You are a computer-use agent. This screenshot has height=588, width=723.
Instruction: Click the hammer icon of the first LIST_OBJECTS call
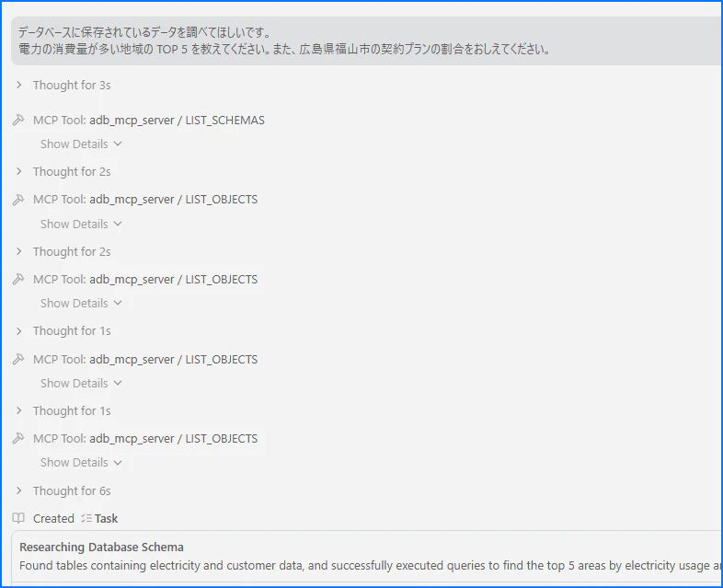(x=18, y=200)
